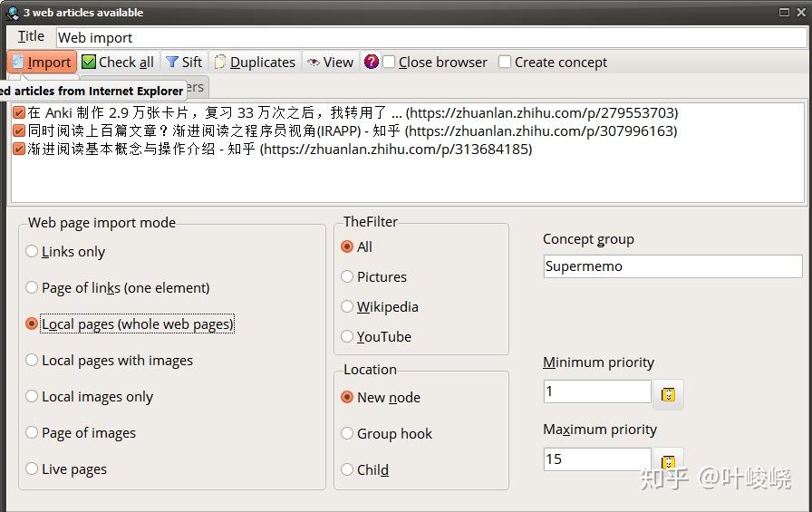Select Group hook location
Screen dimensions: 812x512
(x=347, y=433)
